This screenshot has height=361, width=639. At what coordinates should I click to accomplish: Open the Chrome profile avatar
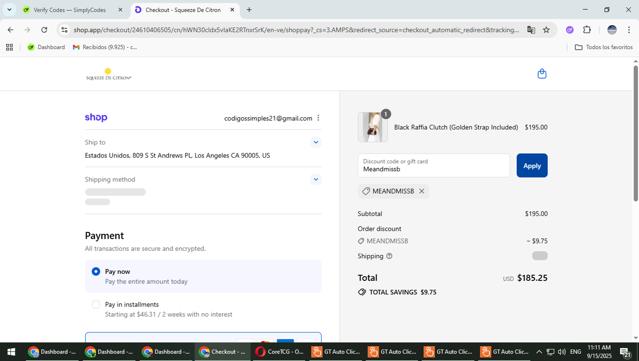pos(612,30)
